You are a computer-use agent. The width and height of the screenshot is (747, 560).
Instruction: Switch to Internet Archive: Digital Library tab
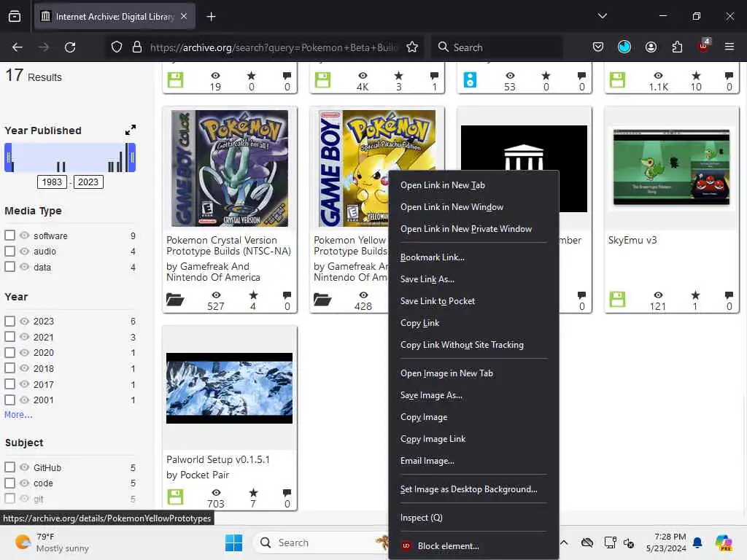point(115,17)
